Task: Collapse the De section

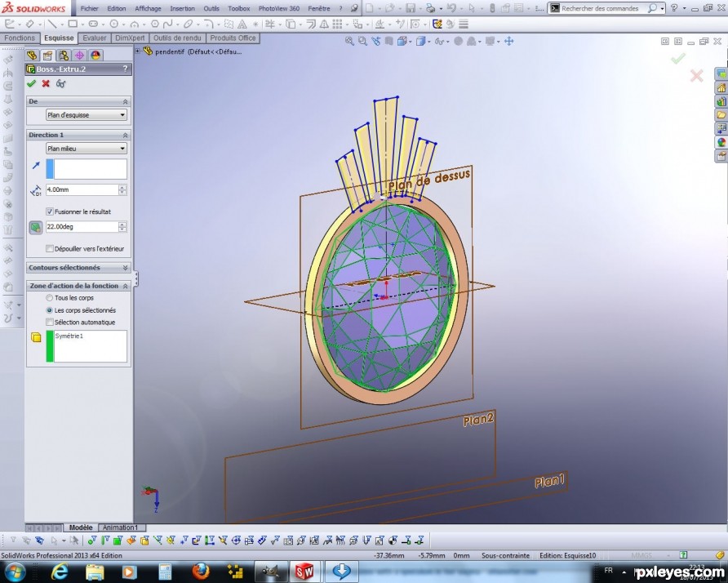Action: (125, 101)
